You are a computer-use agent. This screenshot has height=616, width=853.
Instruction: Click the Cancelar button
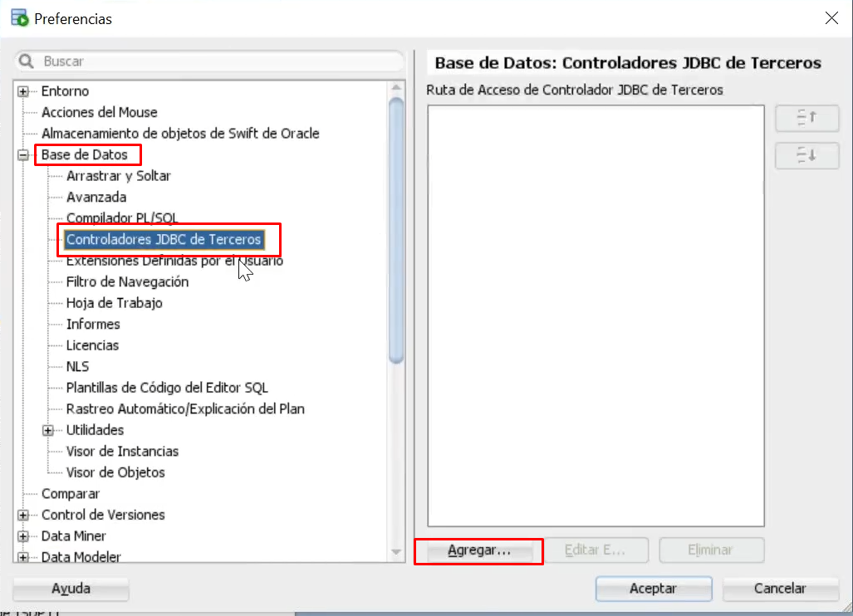pyautogui.click(x=780, y=589)
